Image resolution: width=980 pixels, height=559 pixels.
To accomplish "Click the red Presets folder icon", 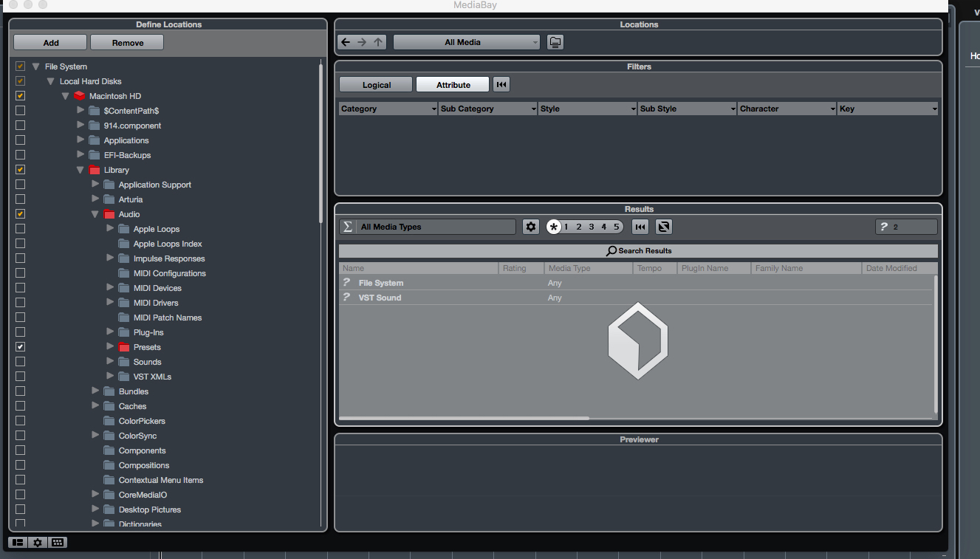I will (124, 347).
